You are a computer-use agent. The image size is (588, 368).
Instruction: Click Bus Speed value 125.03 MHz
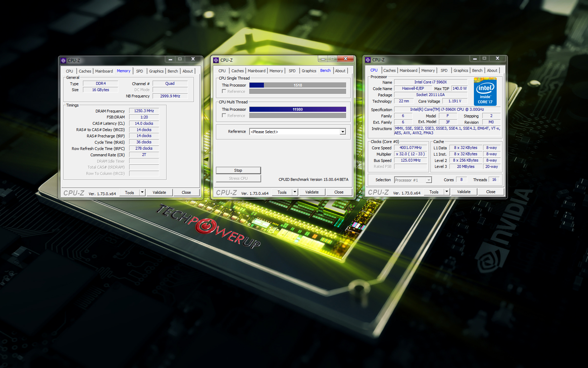click(x=411, y=160)
